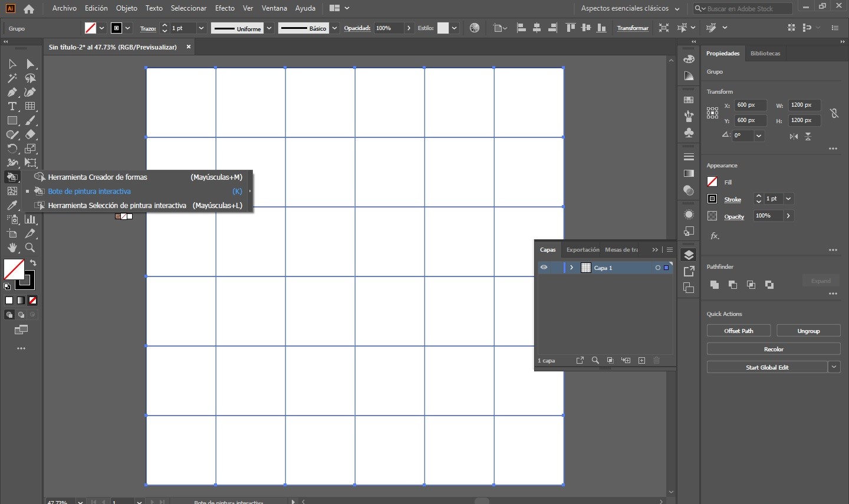Select the Column Graph tool
Image resolution: width=849 pixels, height=504 pixels.
tap(31, 219)
